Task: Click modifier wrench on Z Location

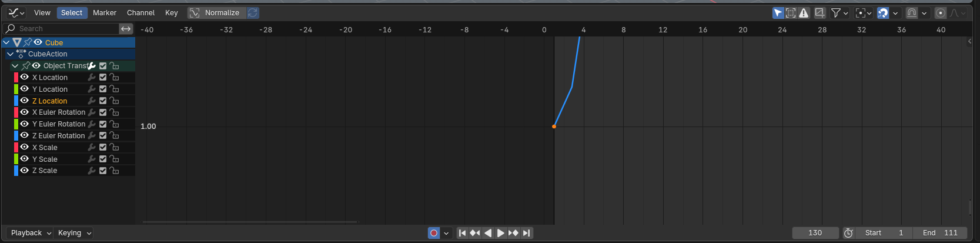Action: pyautogui.click(x=92, y=101)
